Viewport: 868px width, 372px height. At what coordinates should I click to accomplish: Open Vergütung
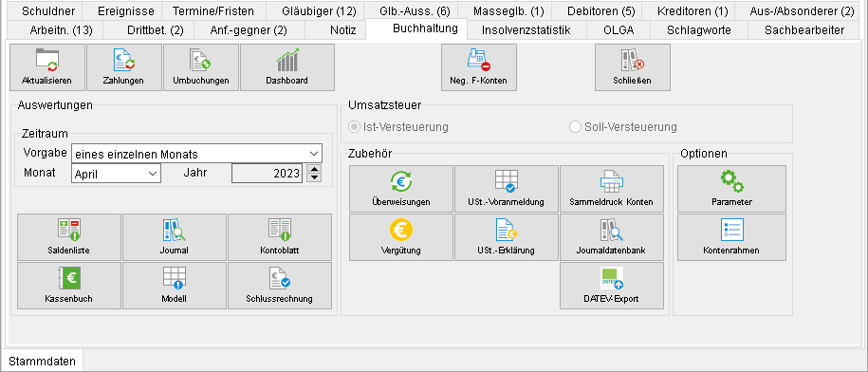coord(400,237)
